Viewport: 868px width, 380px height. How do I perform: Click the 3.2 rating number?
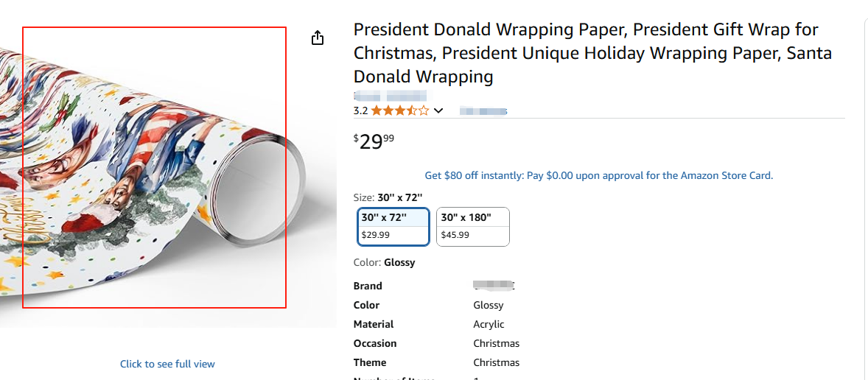pyautogui.click(x=360, y=111)
